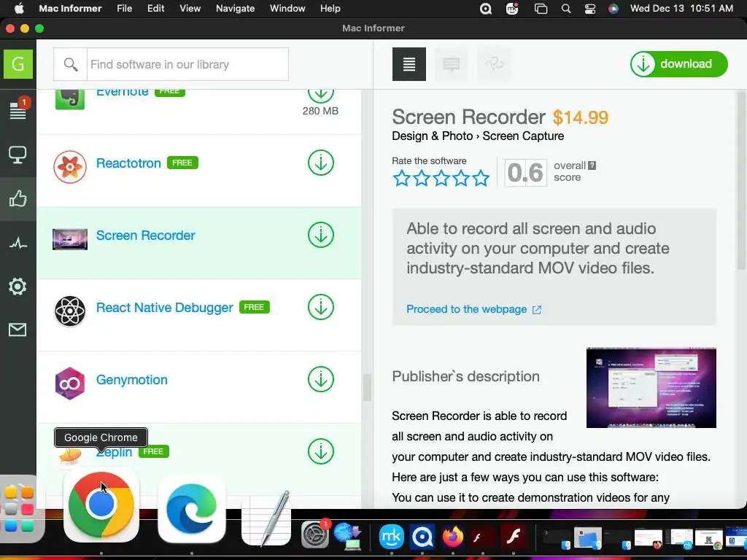Click the $14.99 price label
This screenshot has width=747, height=560.
pyautogui.click(x=580, y=117)
